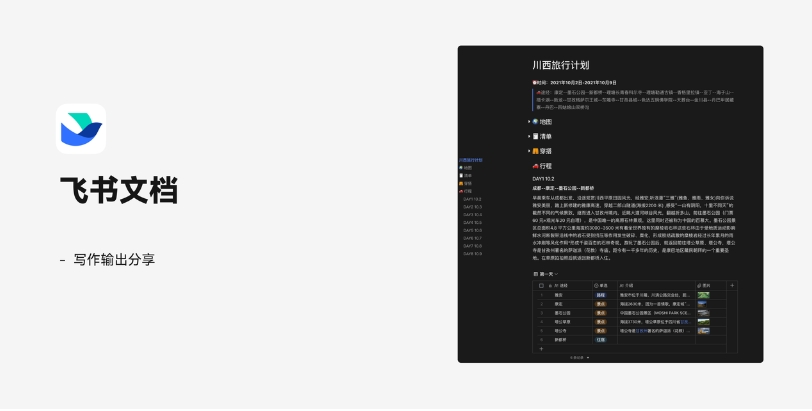The image size is (812, 411).
Task: Click the car icon in outline sidebar
Action: coord(461,191)
